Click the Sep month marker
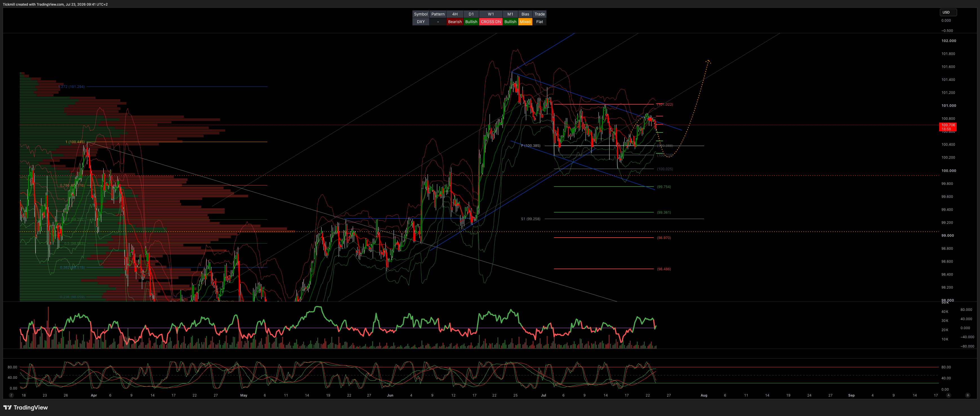Screen dimensions: 980x416 (x=851, y=395)
